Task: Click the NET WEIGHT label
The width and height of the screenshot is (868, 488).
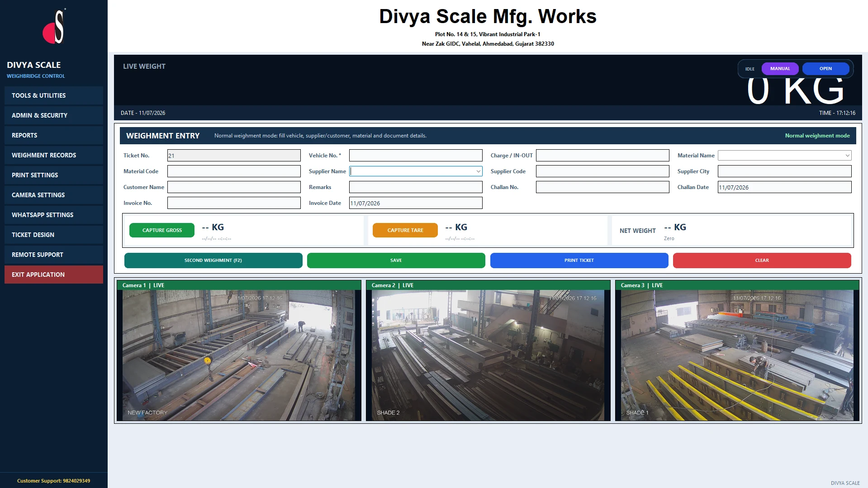Action: click(x=637, y=231)
